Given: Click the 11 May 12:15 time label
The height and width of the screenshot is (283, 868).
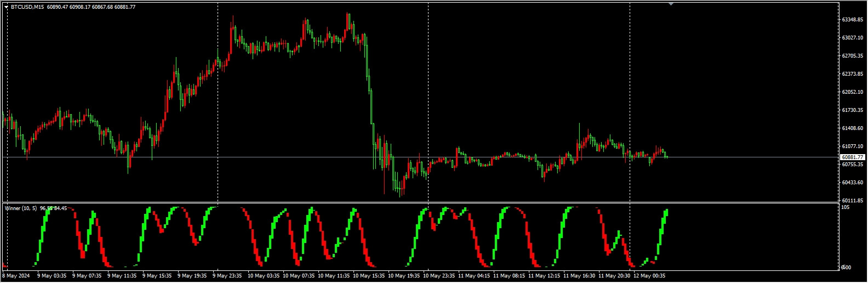Looking at the screenshot, I should coord(544,276).
